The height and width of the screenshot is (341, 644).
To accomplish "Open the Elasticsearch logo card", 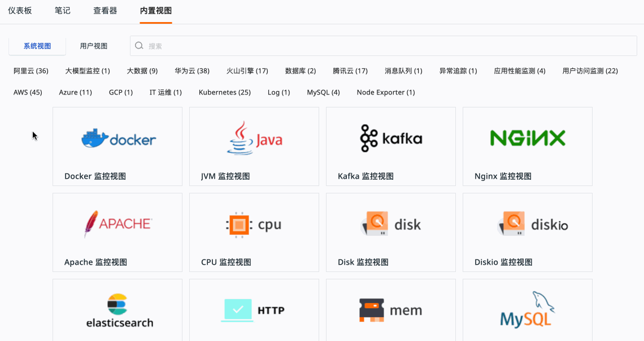I will point(118,310).
